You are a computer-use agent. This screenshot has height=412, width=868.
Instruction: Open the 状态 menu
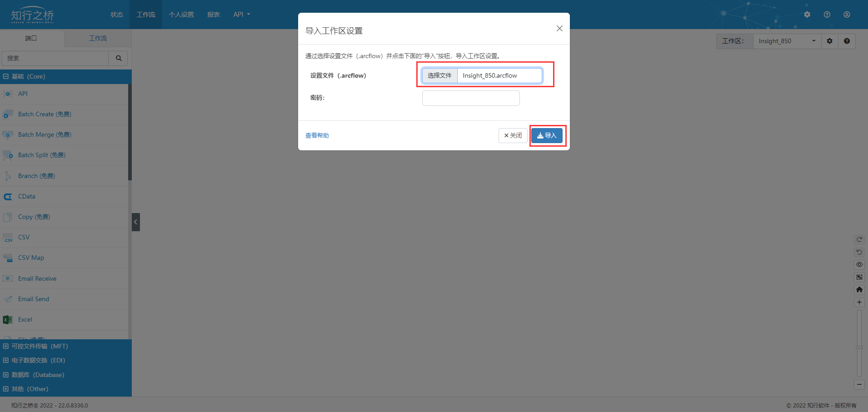pos(117,15)
